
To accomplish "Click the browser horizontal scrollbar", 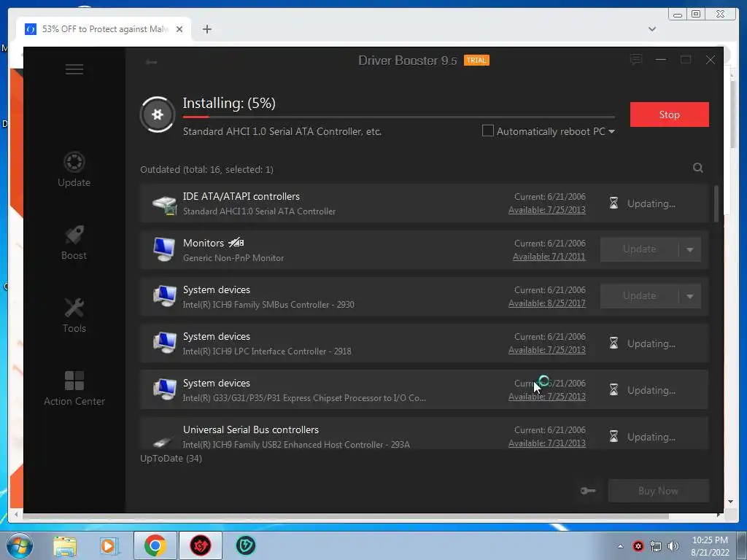I will (x=346, y=516).
